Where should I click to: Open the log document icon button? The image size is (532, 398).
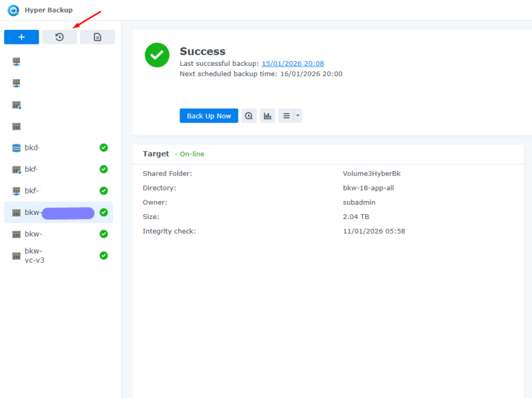pos(97,37)
